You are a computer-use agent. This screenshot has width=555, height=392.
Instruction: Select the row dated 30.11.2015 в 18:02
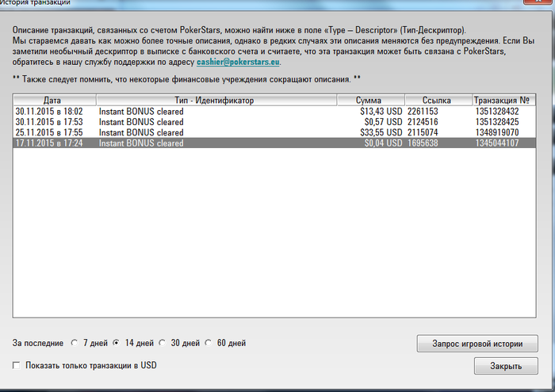(274, 112)
